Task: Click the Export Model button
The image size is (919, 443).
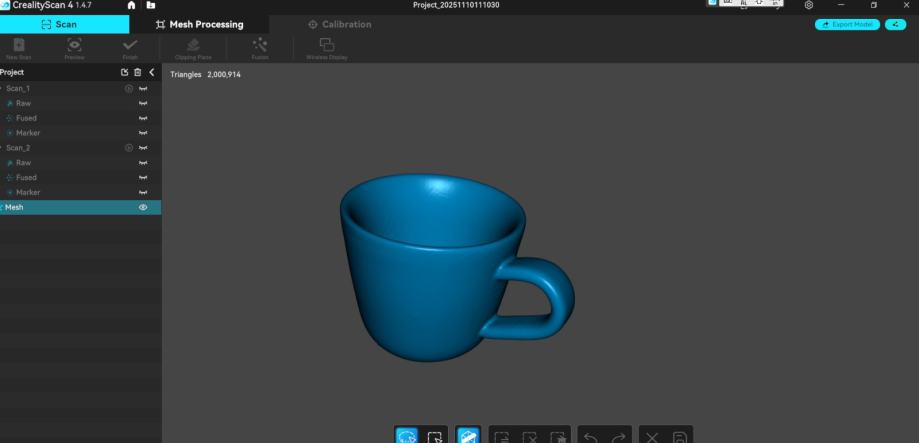Action: tap(847, 24)
